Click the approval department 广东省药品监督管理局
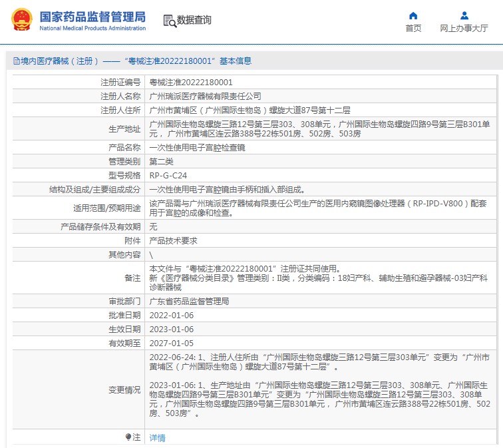The image size is (503, 448). [x=189, y=302]
